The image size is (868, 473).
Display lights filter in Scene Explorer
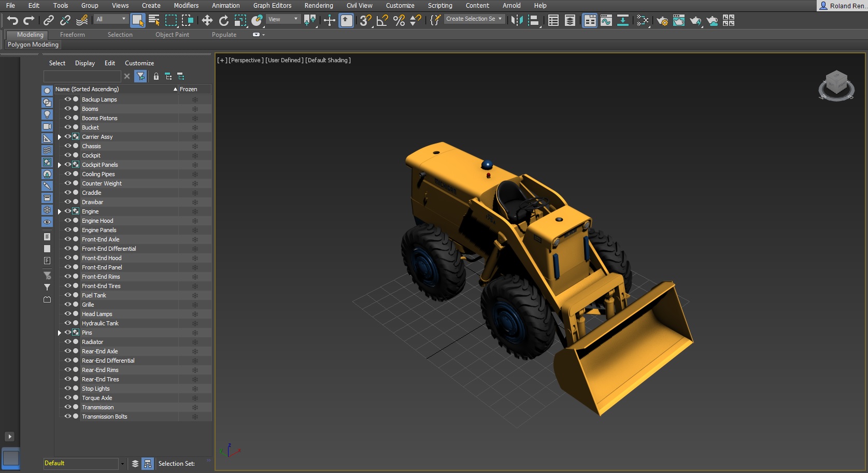(47, 114)
